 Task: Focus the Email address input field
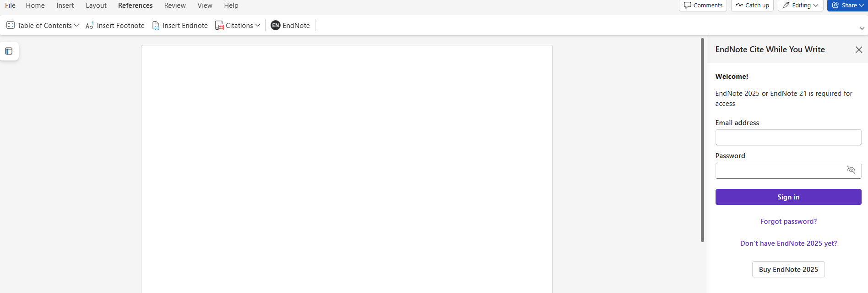(x=788, y=138)
